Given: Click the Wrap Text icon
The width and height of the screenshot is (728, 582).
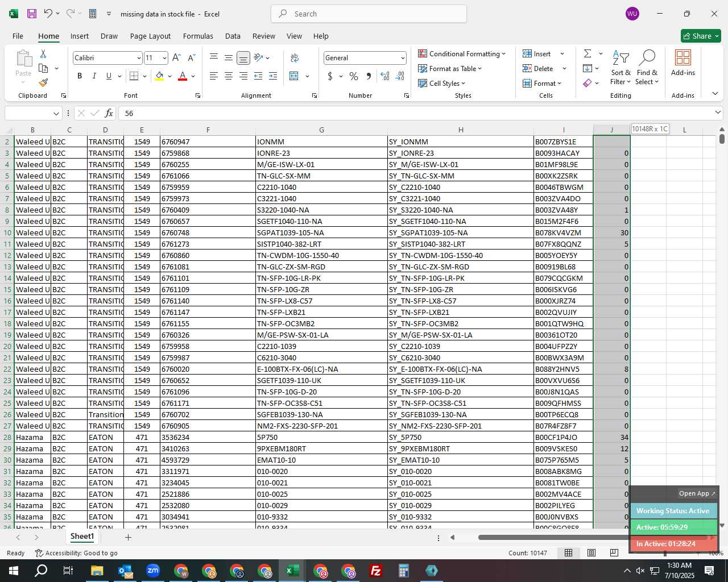Looking at the screenshot, I should tap(295, 57).
